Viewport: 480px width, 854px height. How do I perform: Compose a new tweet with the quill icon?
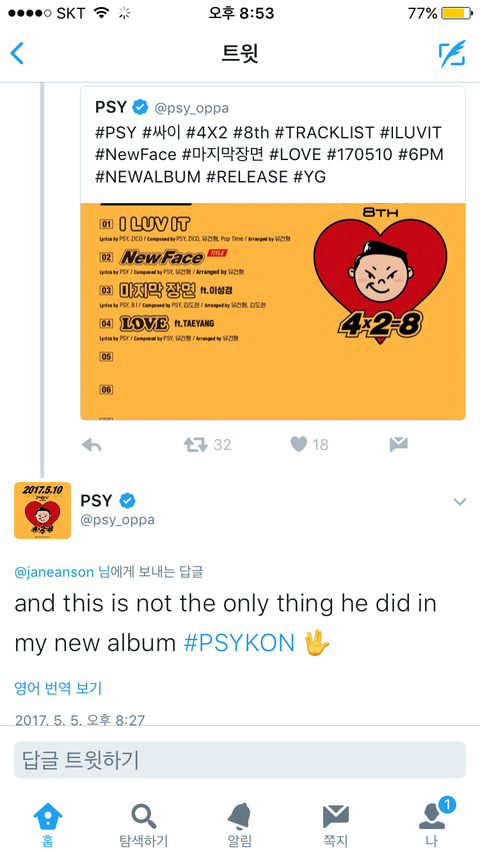pos(453,53)
